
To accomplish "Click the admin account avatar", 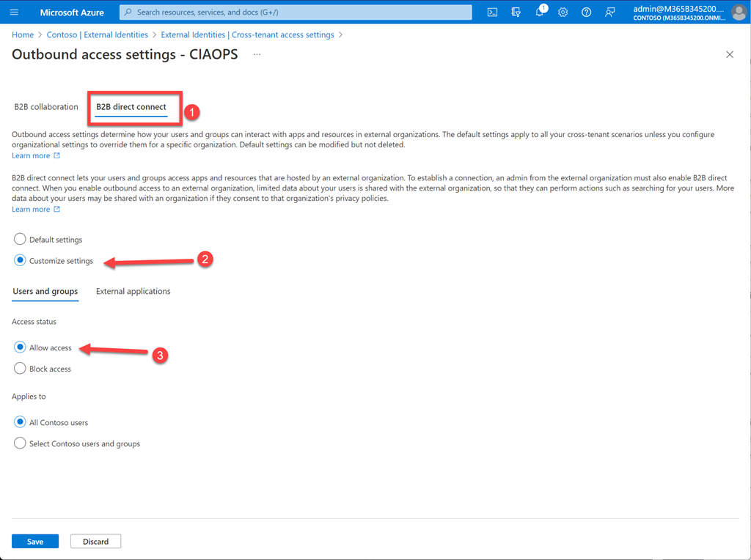I will (738, 12).
